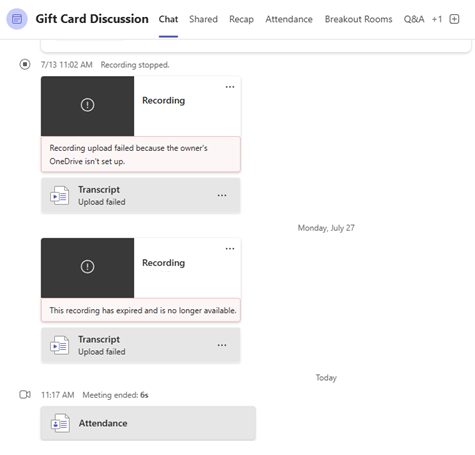Open the failed-upload Recording thumbnail
Viewport: 475px width, 455px height.
(87, 106)
